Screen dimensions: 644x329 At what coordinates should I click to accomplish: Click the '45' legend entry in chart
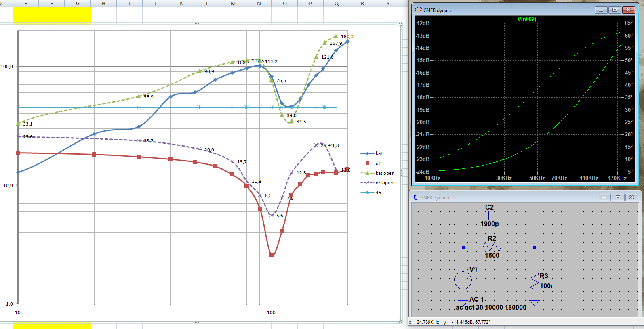[378, 193]
